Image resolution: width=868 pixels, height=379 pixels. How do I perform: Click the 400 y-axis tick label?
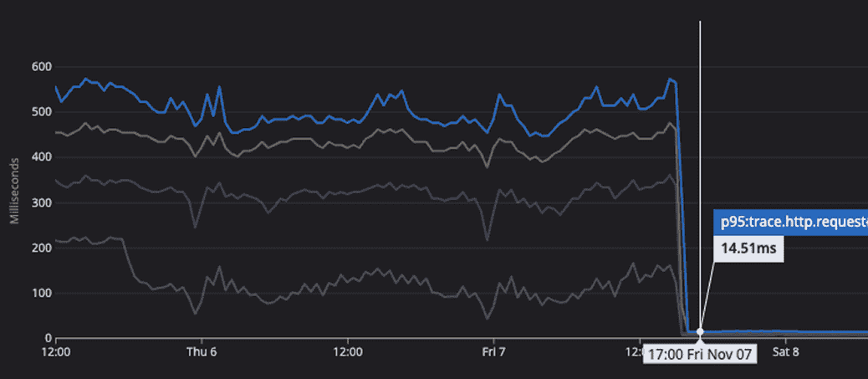pos(43,157)
